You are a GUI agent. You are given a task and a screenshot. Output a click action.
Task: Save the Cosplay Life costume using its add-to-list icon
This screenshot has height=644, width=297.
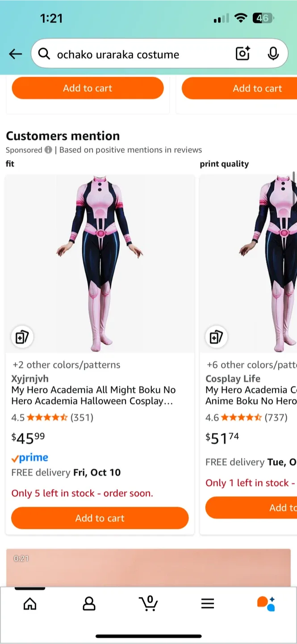(216, 337)
